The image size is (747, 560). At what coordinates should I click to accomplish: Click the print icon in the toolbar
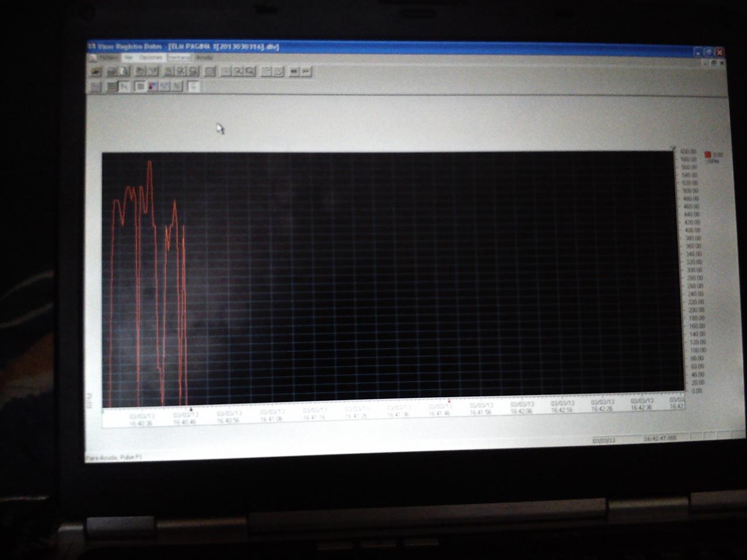click(111, 71)
